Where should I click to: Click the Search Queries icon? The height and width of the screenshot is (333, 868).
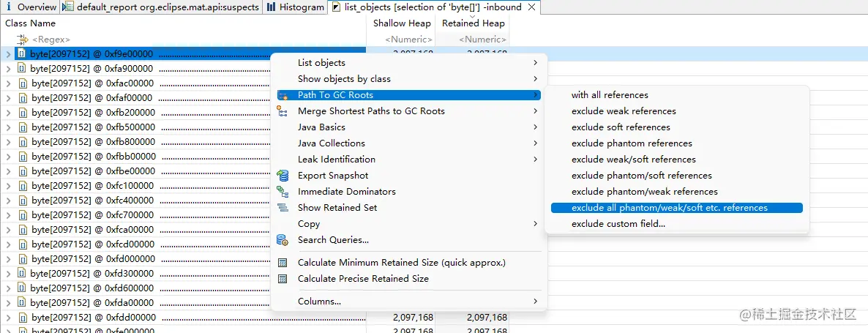283,240
